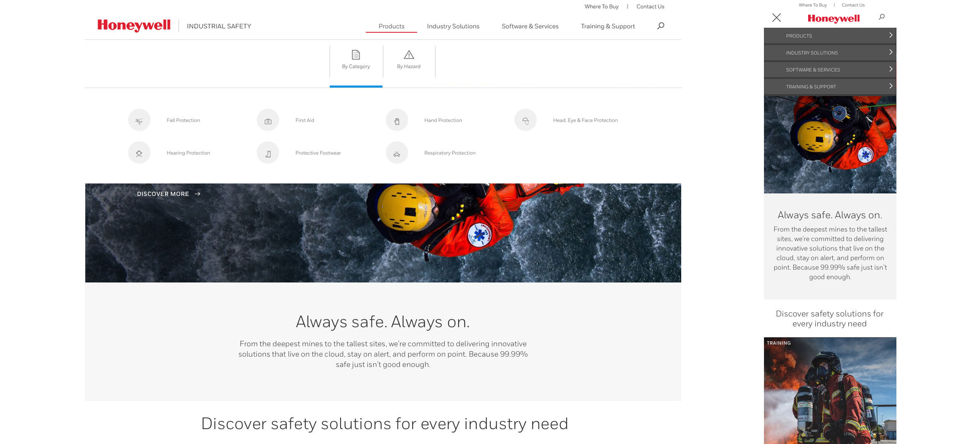Viewport: 980px width, 444px height.
Task: Click the Head, Eye & Face Protection icon
Action: point(525,121)
